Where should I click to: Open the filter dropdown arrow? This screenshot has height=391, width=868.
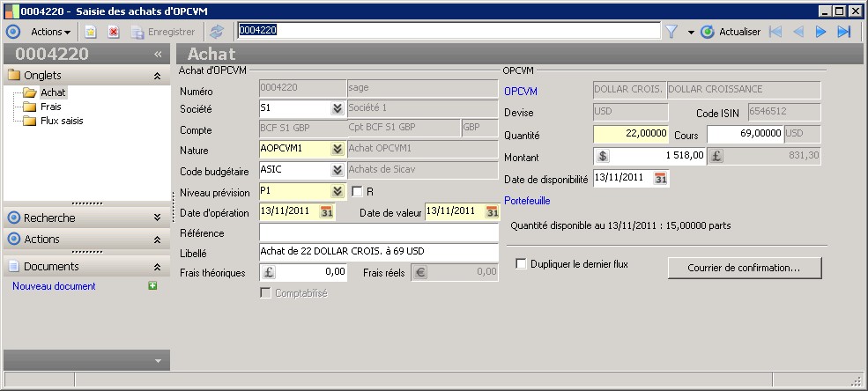[691, 33]
